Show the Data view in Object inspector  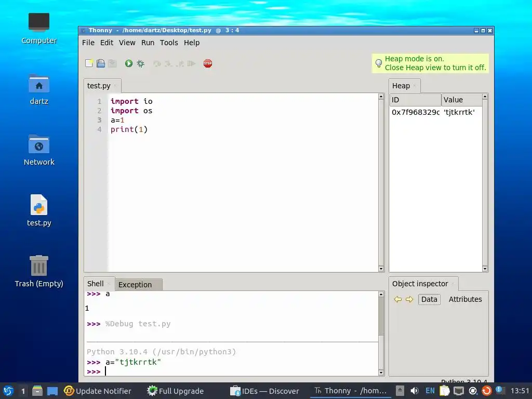point(429,299)
